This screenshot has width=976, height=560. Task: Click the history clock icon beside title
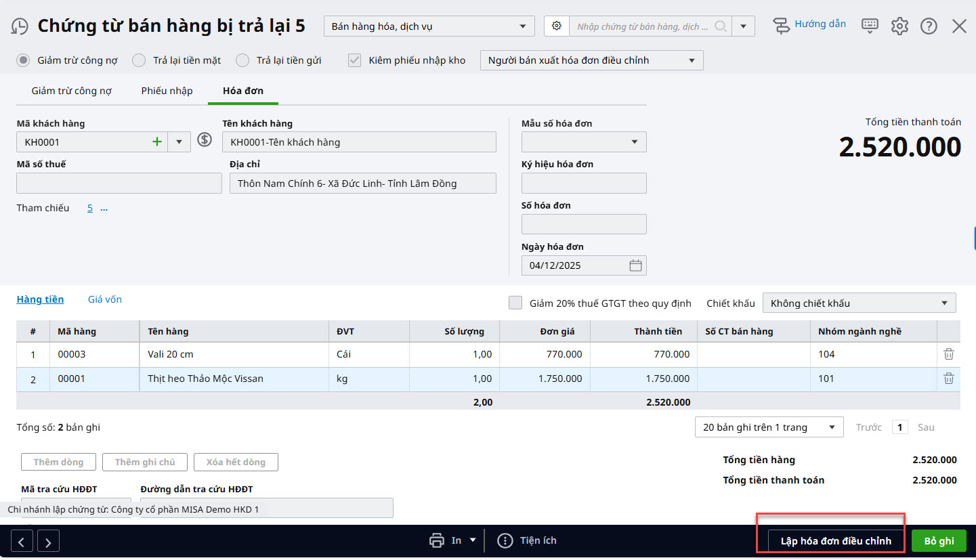click(x=20, y=26)
